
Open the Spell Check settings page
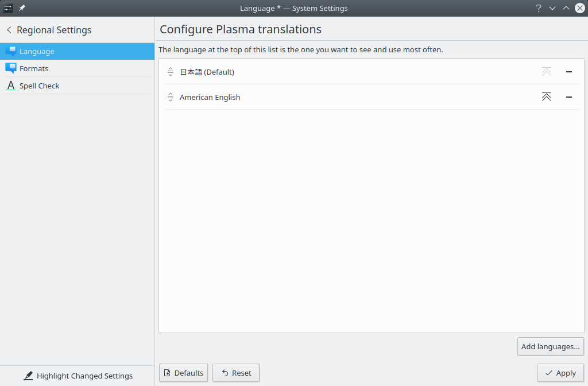78,86
